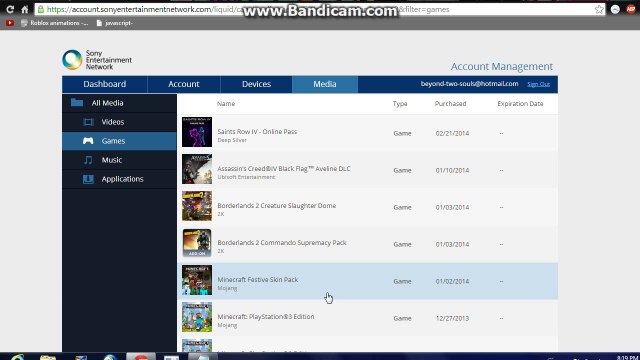Image resolution: width=640 pixels, height=360 pixels.
Task: Click the taskbar clock
Action: (x=627, y=358)
